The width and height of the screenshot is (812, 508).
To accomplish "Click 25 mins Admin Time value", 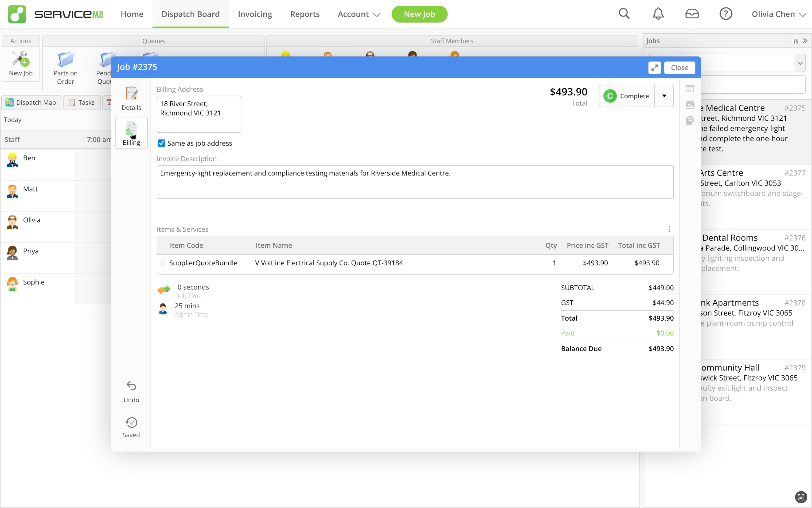I will coord(187,306).
